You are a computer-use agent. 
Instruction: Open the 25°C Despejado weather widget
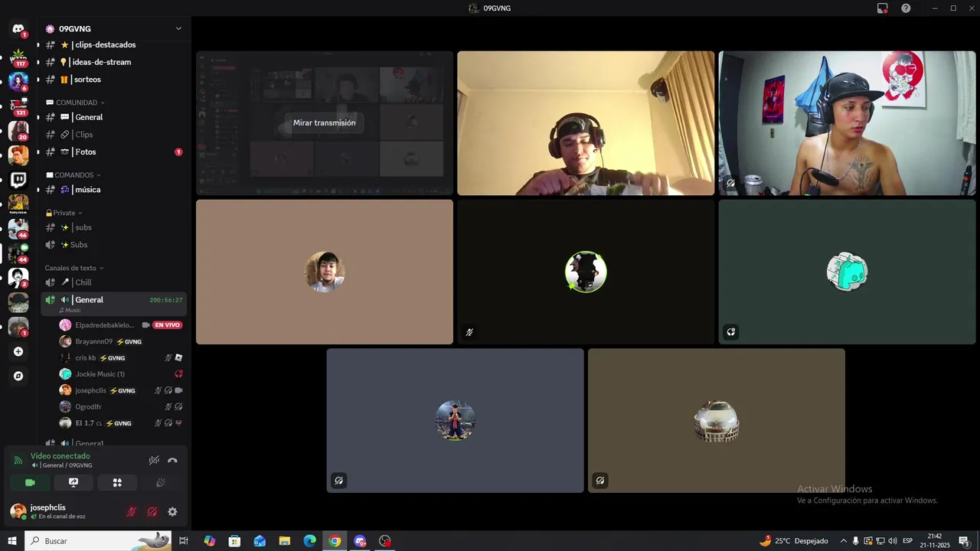pyautogui.click(x=794, y=541)
